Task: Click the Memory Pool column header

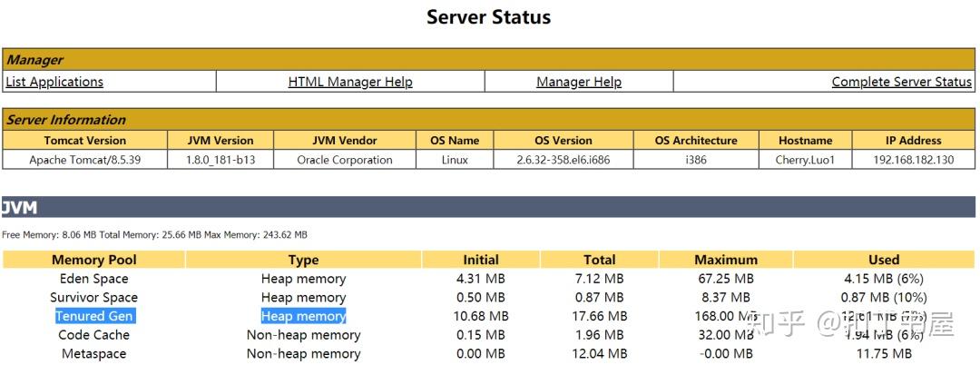Action: (x=93, y=260)
